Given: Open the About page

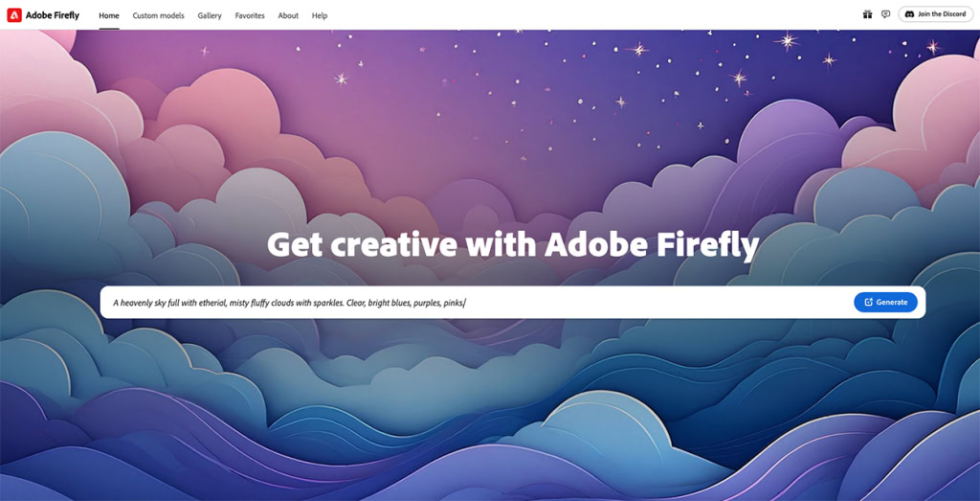Looking at the screenshot, I should point(288,15).
